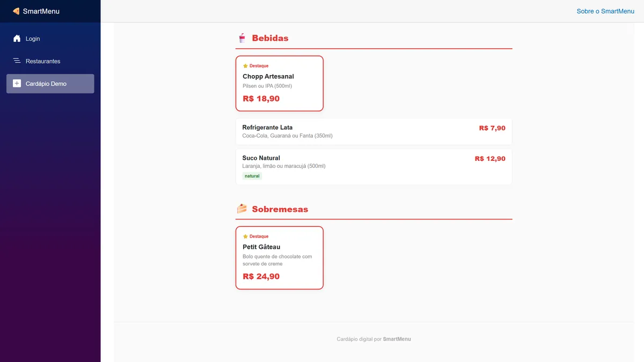Open the Login menu item

point(50,39)
